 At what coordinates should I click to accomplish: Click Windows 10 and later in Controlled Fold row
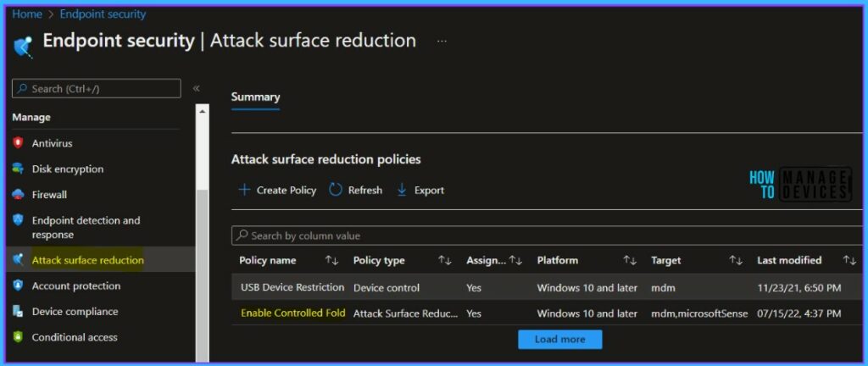587,313
